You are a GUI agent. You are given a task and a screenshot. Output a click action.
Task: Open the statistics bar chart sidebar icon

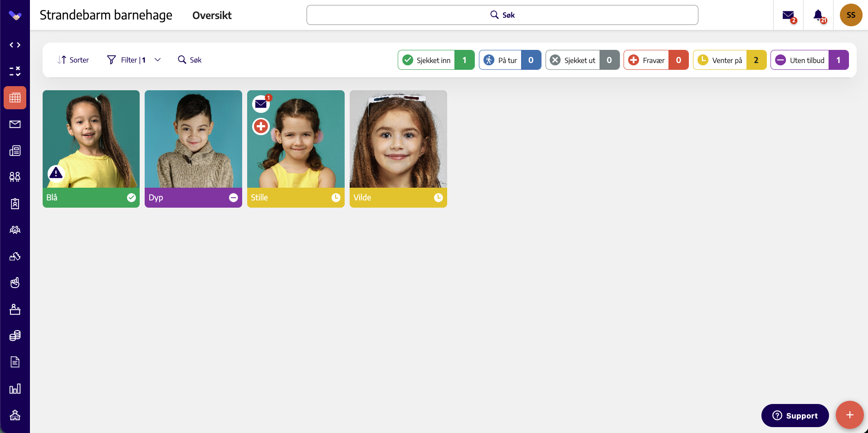[15, 389]
